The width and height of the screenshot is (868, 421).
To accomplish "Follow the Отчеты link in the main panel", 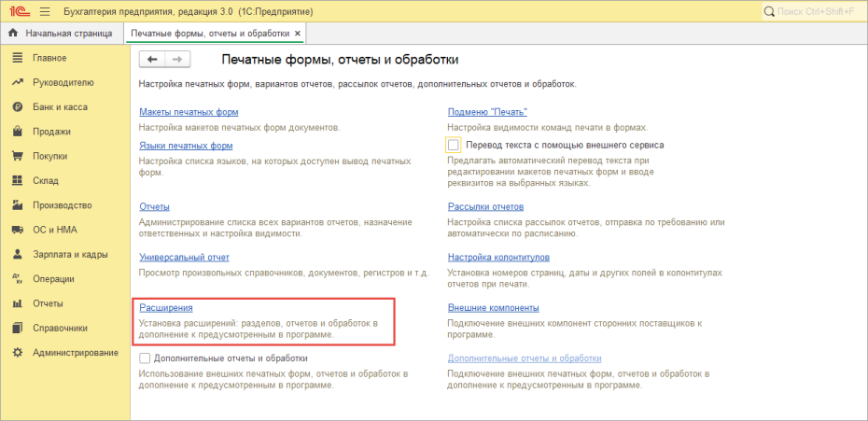I will click(x=154, y=206).
